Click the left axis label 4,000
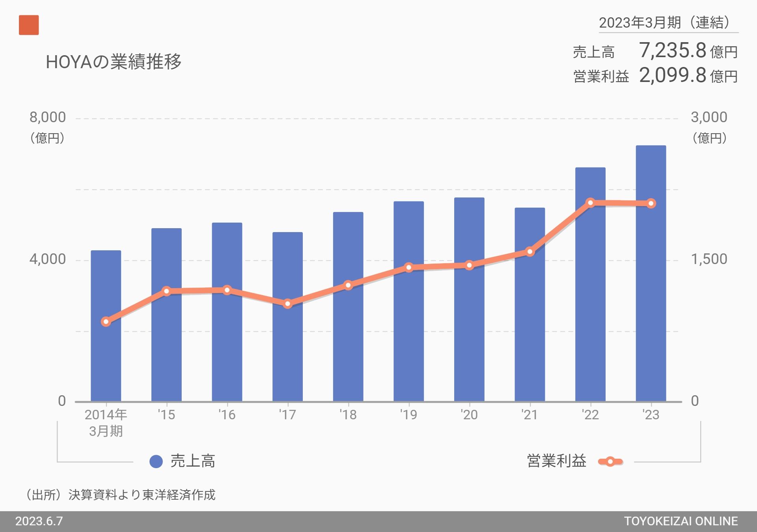 coord(47,259)
